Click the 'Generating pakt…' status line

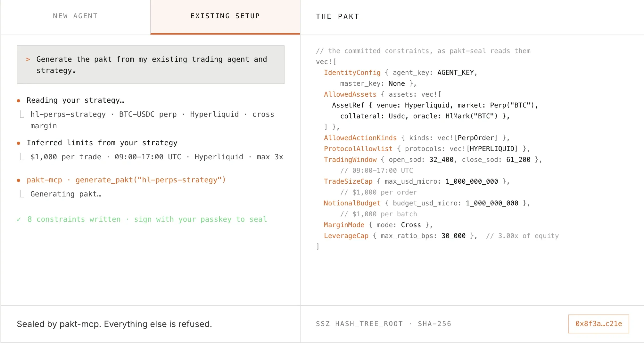66,194
